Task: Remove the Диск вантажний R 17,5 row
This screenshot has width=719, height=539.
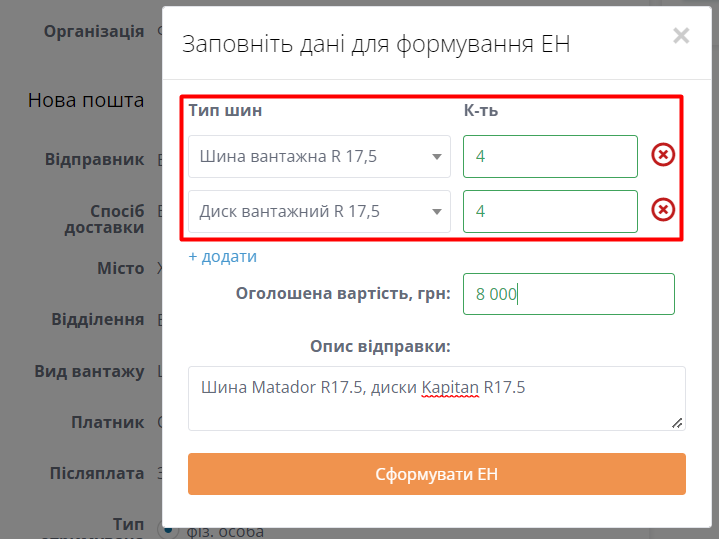Action: [663, 210]
